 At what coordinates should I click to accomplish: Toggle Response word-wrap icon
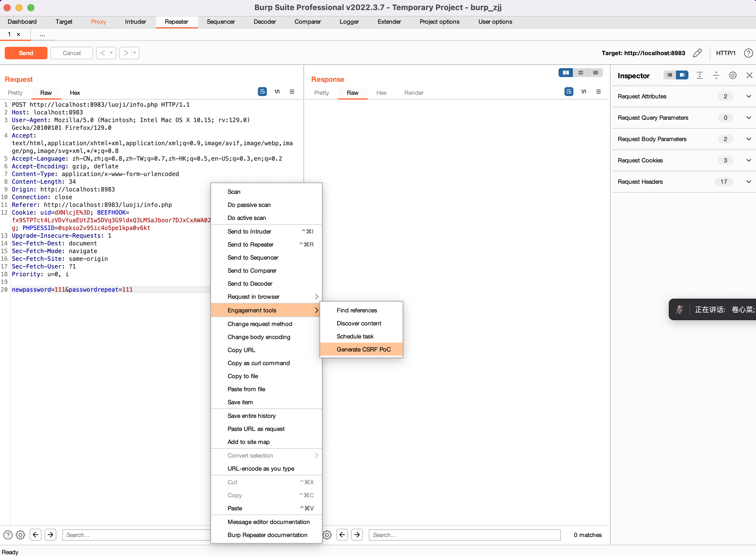coord(569,92)
